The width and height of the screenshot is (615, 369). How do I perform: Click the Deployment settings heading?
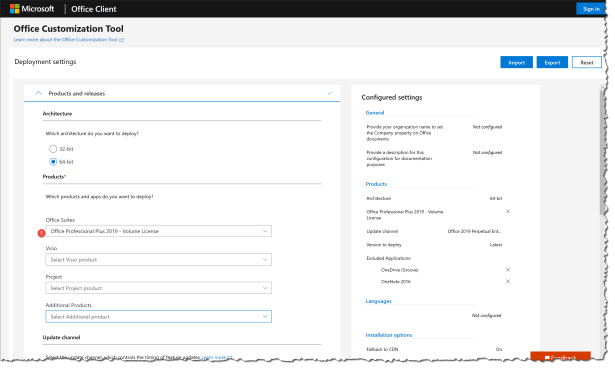coord(45,62)
